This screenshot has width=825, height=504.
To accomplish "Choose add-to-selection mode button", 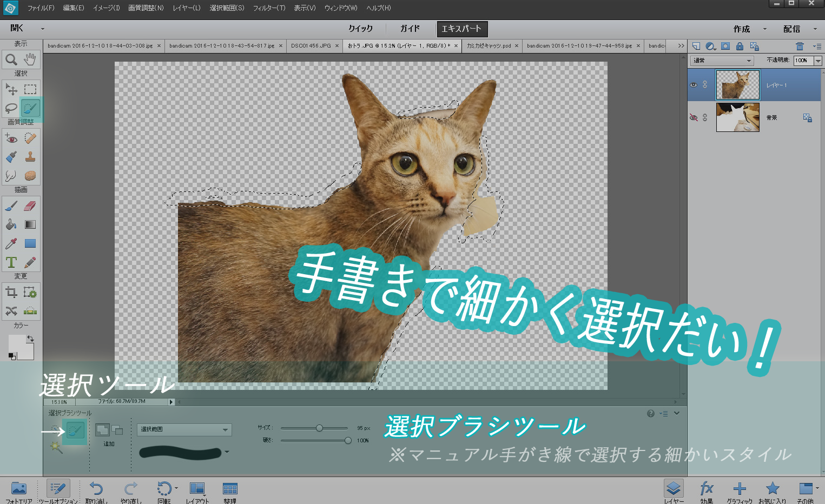I will [102, 430].
